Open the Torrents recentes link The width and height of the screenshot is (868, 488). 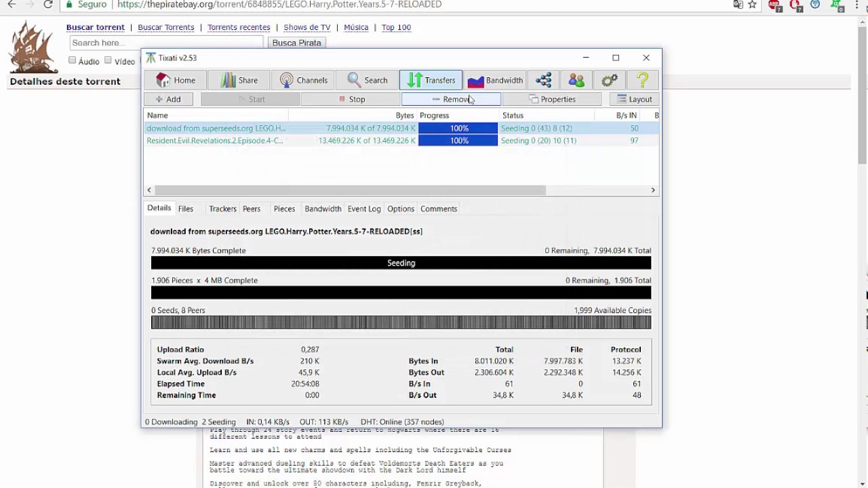pyautogui.click(x=239, y=27)
